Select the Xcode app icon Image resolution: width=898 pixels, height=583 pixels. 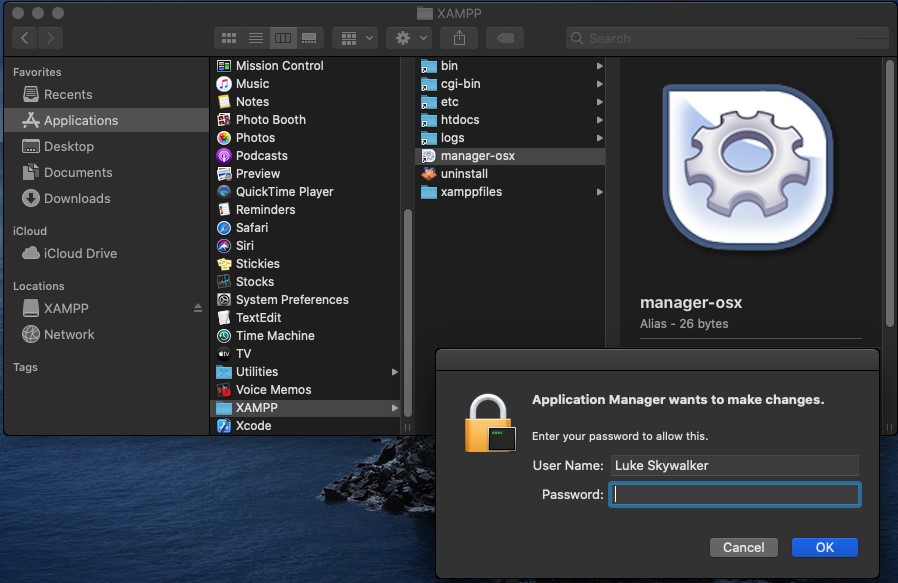pyautogui.click(x=224, y=426)
